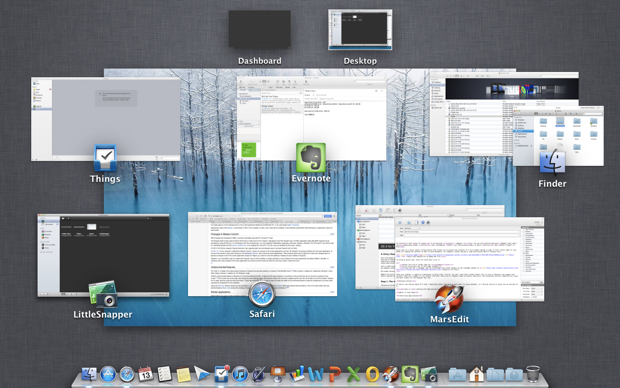Open Numbers bar chart icon in the Dock

coord(297,374)
